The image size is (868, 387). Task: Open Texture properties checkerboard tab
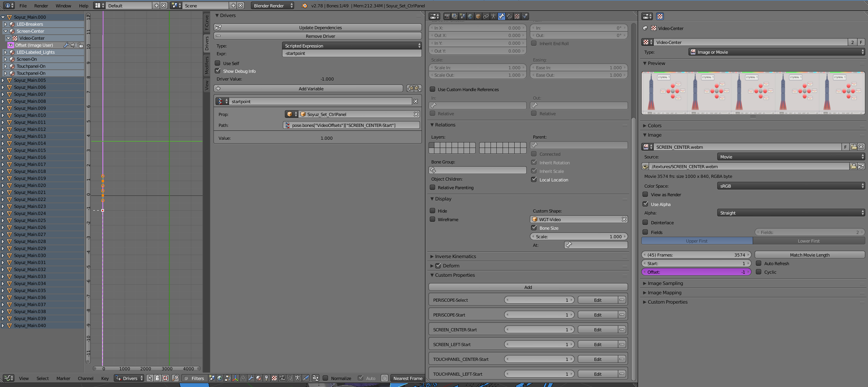pyautogui.click(x=517, y=16)
